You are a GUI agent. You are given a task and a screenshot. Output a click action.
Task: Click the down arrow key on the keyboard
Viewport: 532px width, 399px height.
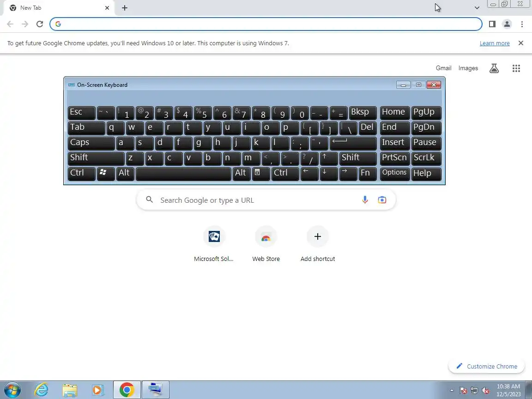(329, 174)
